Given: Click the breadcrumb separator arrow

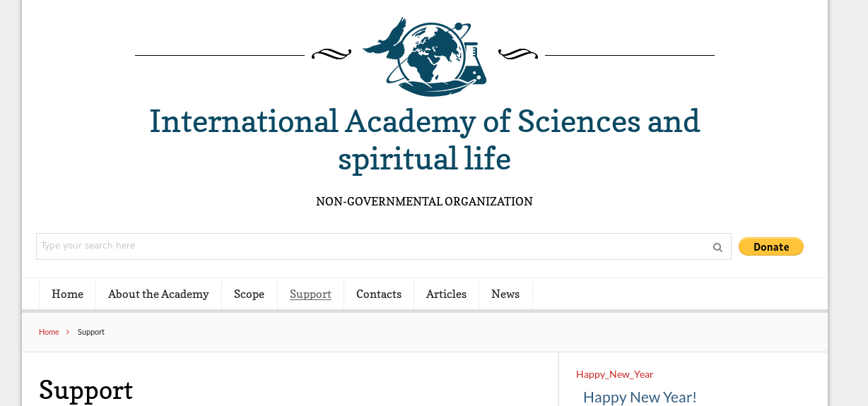Looking at the screenshot, I should pyautogui.click(x=68, y=332).
